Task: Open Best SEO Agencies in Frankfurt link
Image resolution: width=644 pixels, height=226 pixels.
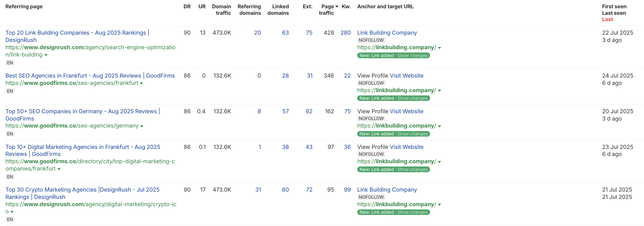Action: 90,76
